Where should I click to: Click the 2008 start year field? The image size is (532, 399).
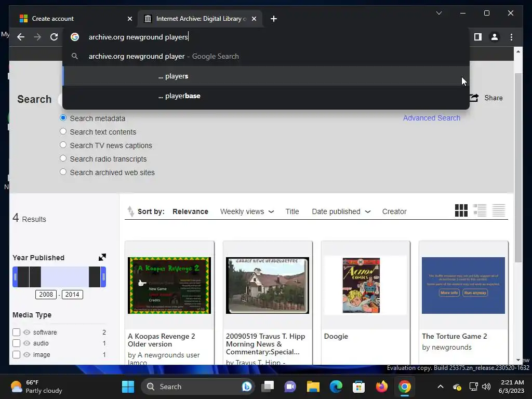tap(46, 294)
